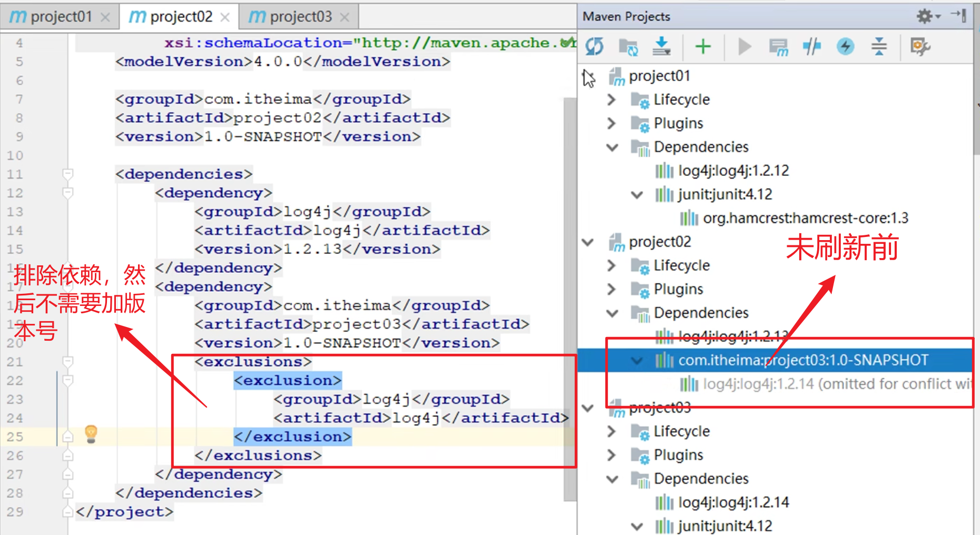The height and width of the screenshot is (535, 980).
Task: Select omitted log4j:log4j:1.2.14 conflict entry
Action: click(838, 384)
